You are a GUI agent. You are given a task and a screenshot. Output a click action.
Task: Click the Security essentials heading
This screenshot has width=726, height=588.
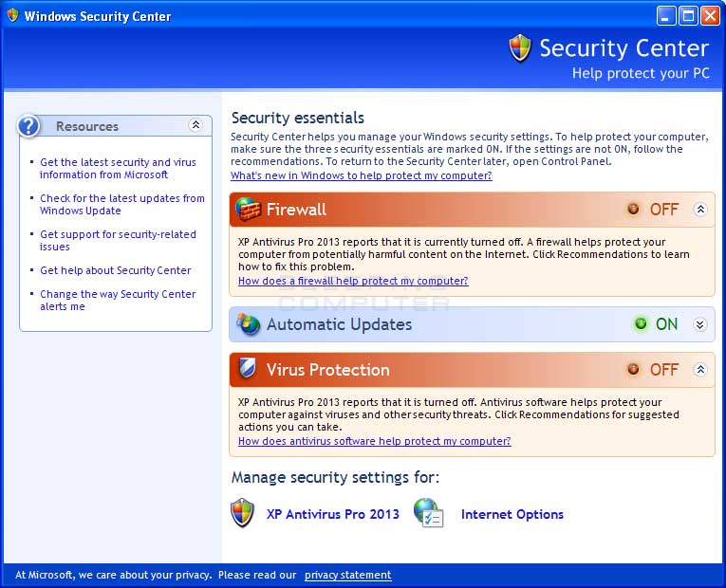[298, 118]
